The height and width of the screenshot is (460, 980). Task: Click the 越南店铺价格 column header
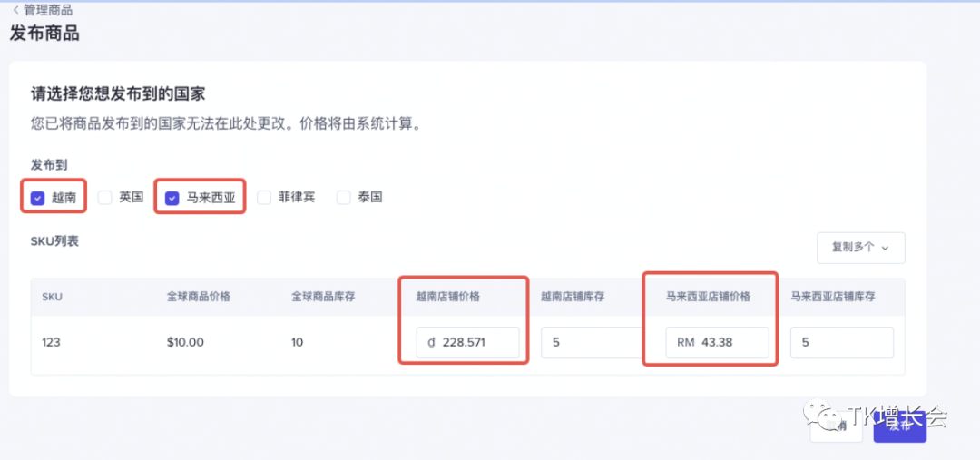click(447, 297)
